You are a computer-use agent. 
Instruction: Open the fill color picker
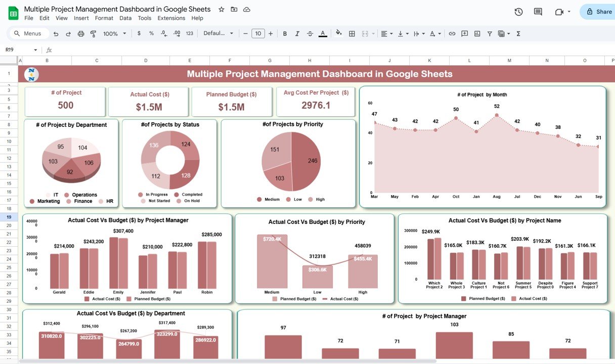click(x=338, y=34)
